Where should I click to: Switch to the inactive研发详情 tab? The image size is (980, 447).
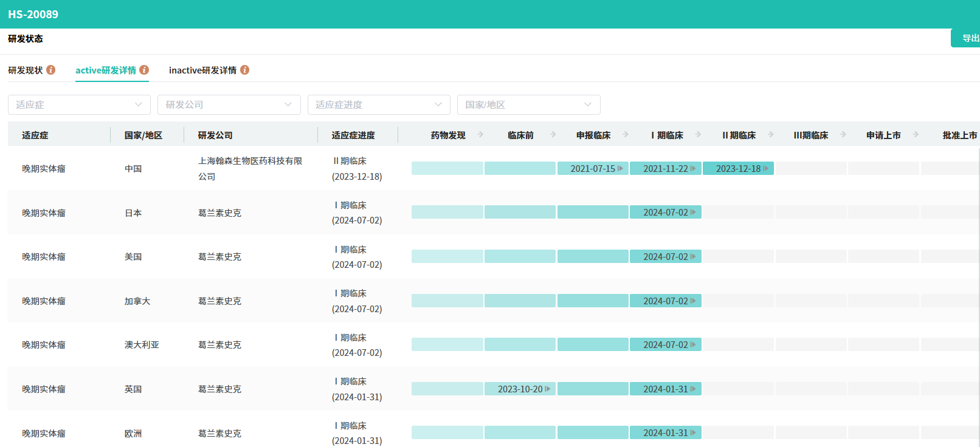(x=202, y=70)
